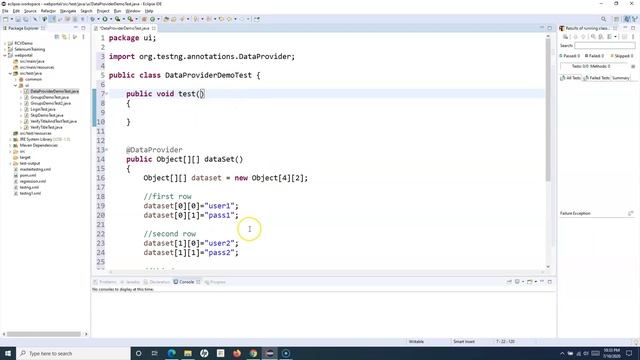
Task: Minimize the Console view
Action: coord(542,282)
